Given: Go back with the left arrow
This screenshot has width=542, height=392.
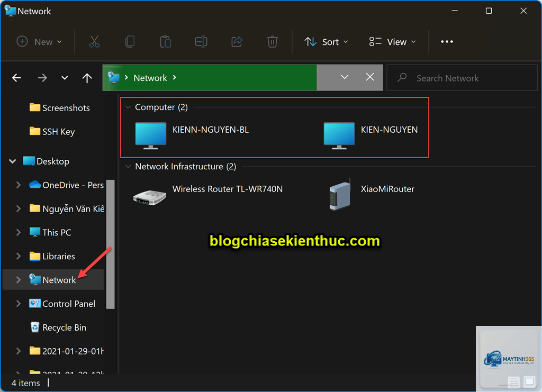Looking at the screenshot, I should 16,78.
